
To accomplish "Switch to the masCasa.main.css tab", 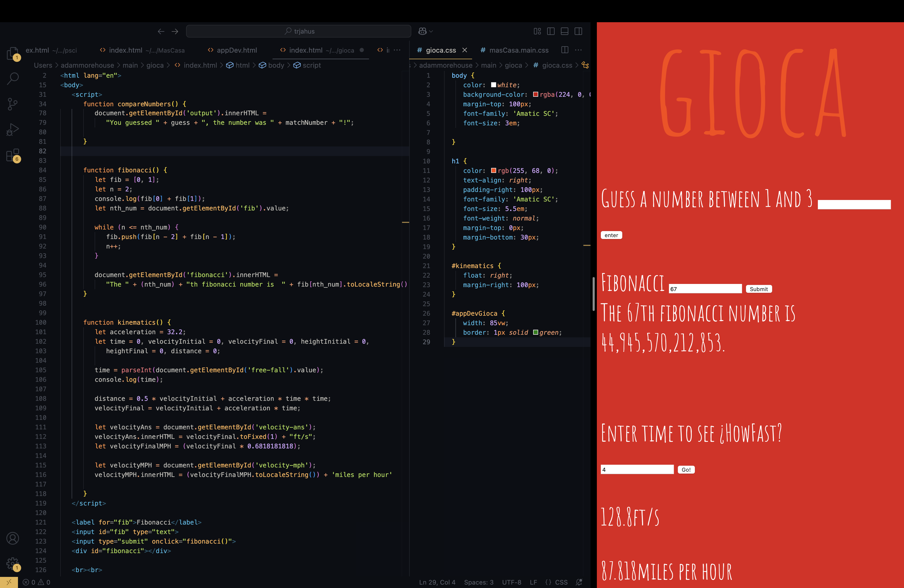I will point(518,50).
